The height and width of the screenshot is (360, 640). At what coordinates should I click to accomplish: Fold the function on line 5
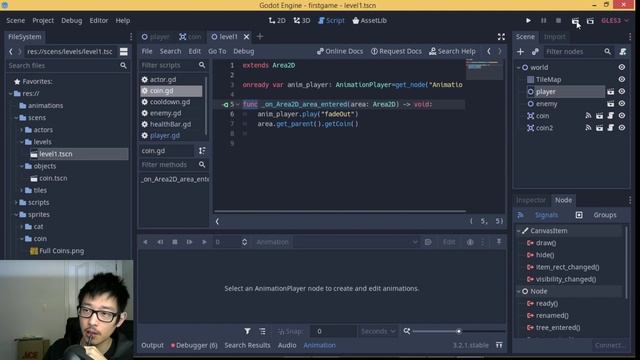(x=238, y=104)
